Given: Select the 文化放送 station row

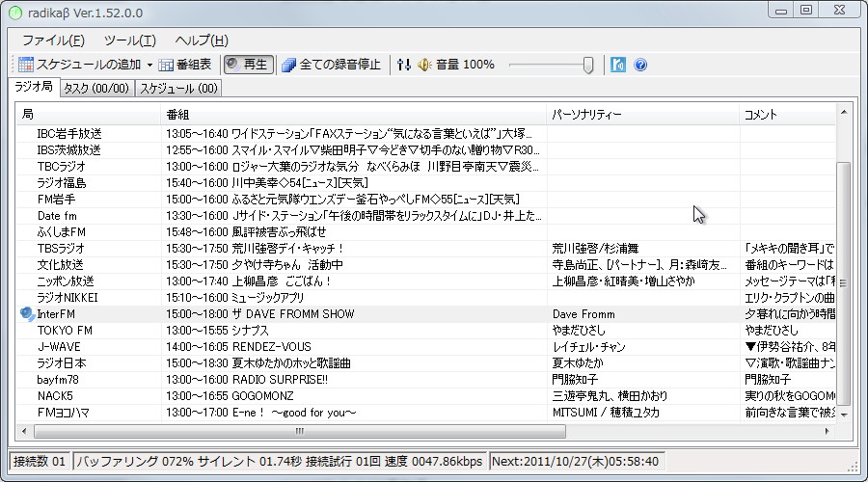Looking at the screenshot, I should coord(426,265).
